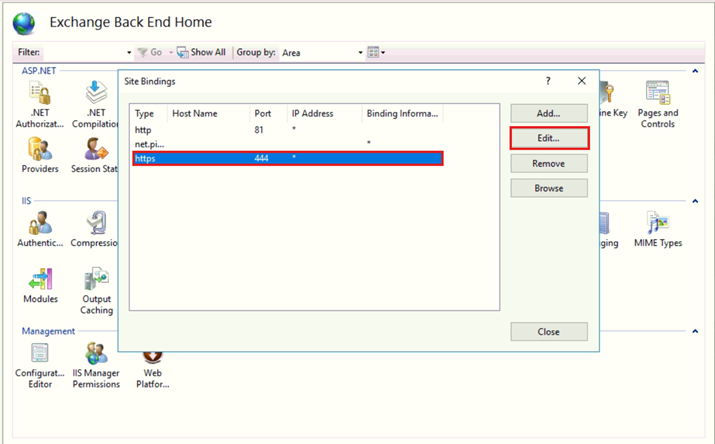This screenshot has width=715, height=444.
Task: Open the Group by Area dropdown
Action: (322, 53)
